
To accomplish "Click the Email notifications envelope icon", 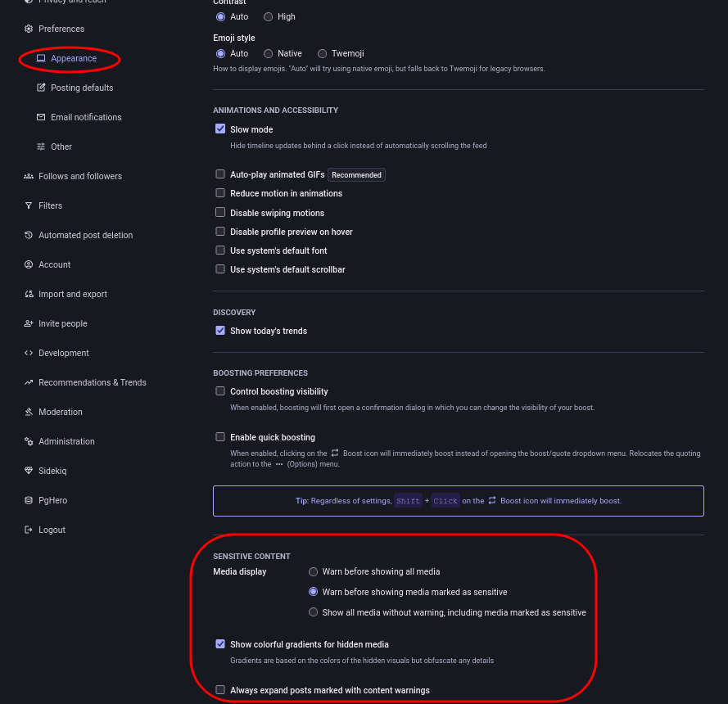I will click(x=41, y=117).
